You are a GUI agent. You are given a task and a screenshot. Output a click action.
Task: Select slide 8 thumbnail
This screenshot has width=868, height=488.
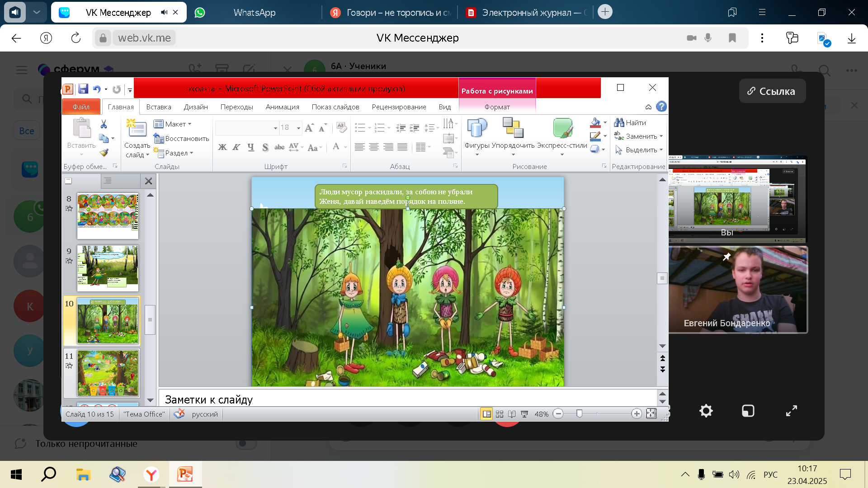coord(108,216)
